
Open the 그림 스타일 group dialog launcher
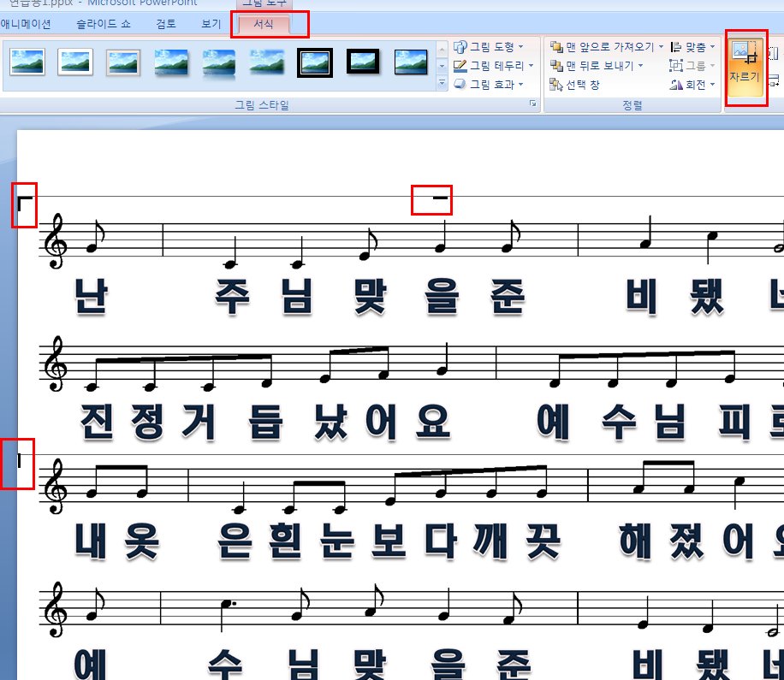(x=533, y=103)
